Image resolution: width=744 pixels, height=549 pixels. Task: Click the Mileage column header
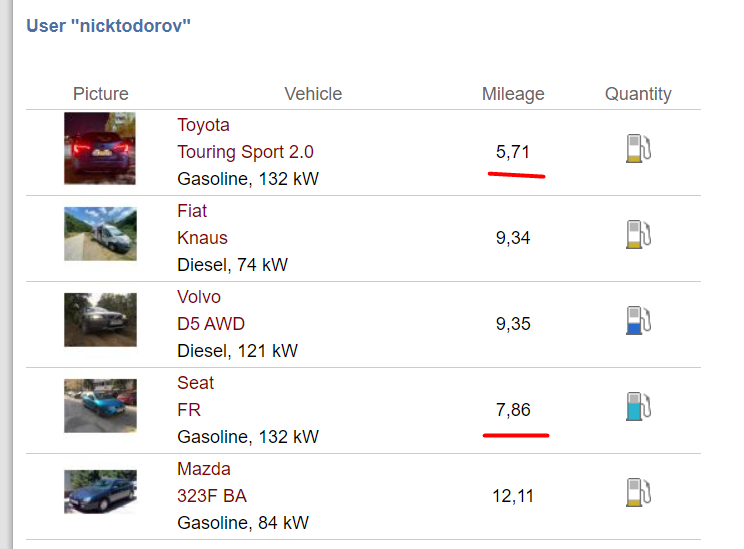coord(513,94)
